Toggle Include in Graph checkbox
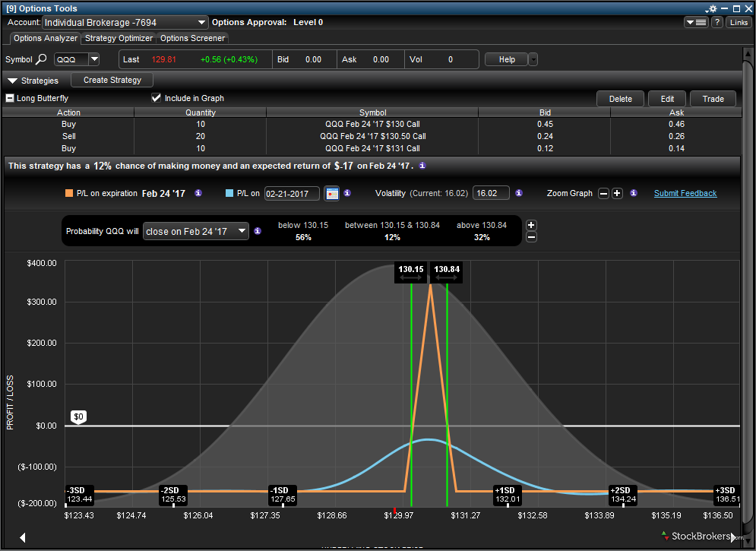 pyautogui.click(x=156, y=98)
